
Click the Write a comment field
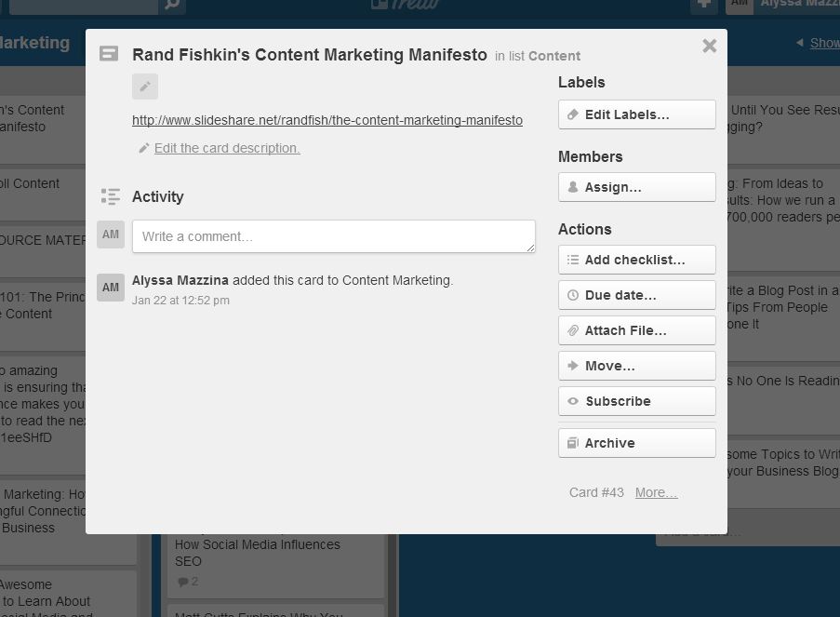pos(334,236)
